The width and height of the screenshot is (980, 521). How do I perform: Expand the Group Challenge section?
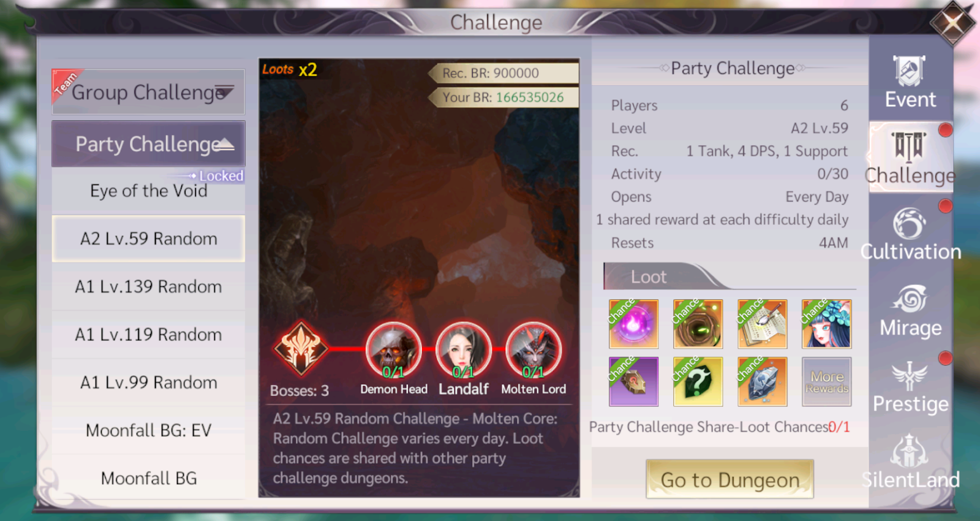pos(148,92)
